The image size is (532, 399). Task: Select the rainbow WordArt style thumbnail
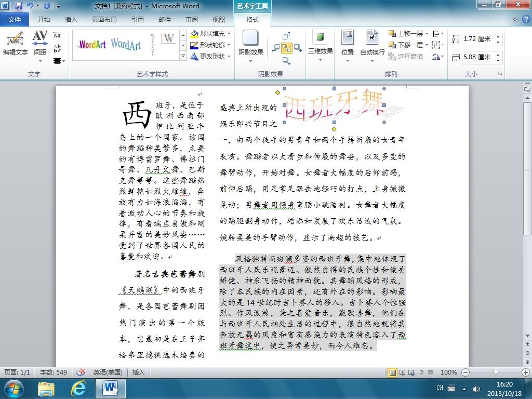point(92,45)
